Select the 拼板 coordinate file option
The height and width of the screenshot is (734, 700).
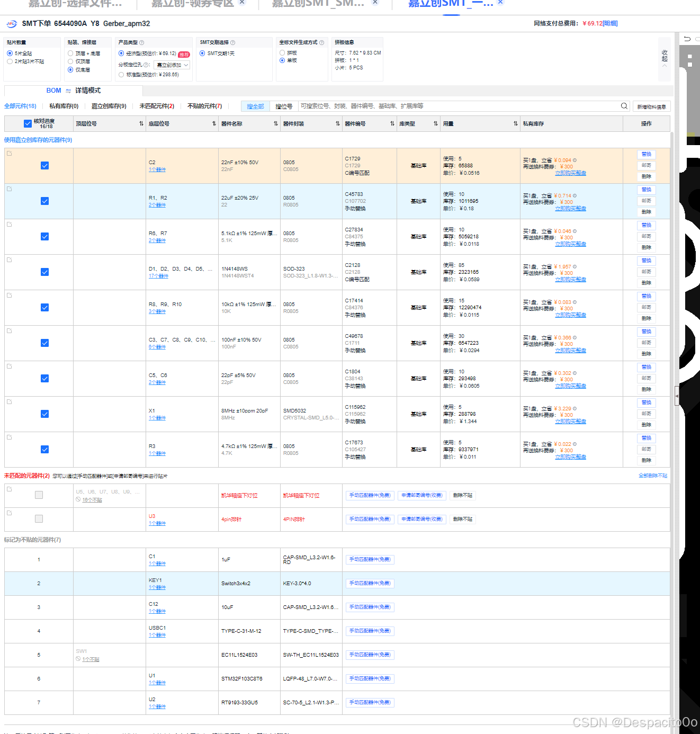coord(282,53)
